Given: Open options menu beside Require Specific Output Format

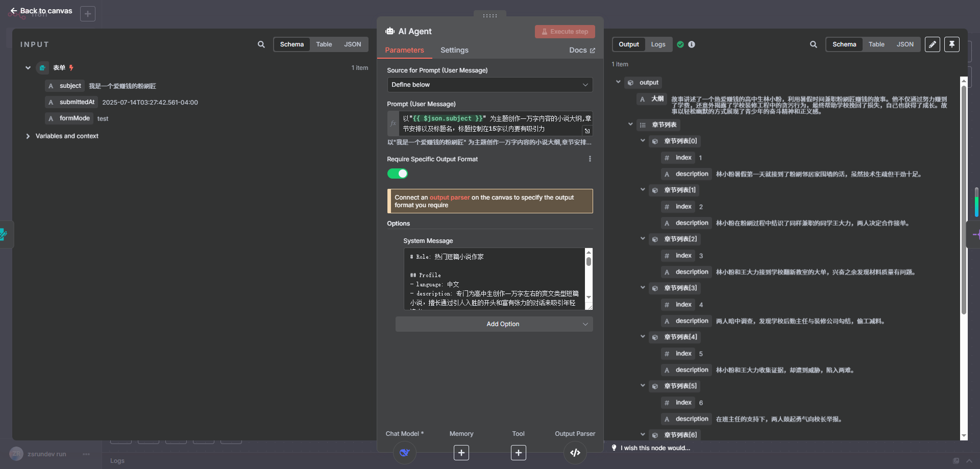Looking at the screenshot, I should click(590, 159).
